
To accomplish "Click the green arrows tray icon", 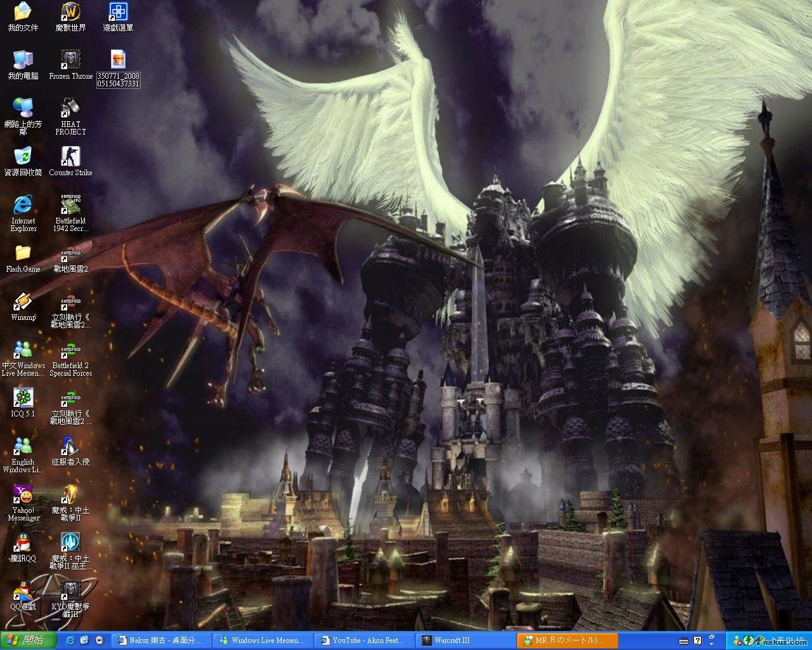I will 749,641.
